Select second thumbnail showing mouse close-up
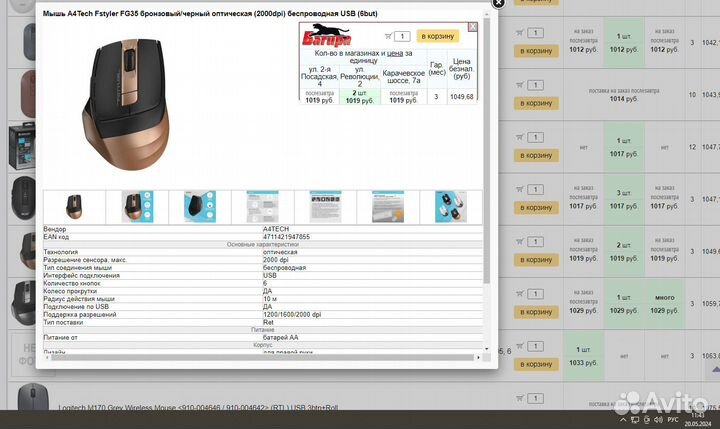Screen dimensions: 720x429 click(x=137, y=207)
